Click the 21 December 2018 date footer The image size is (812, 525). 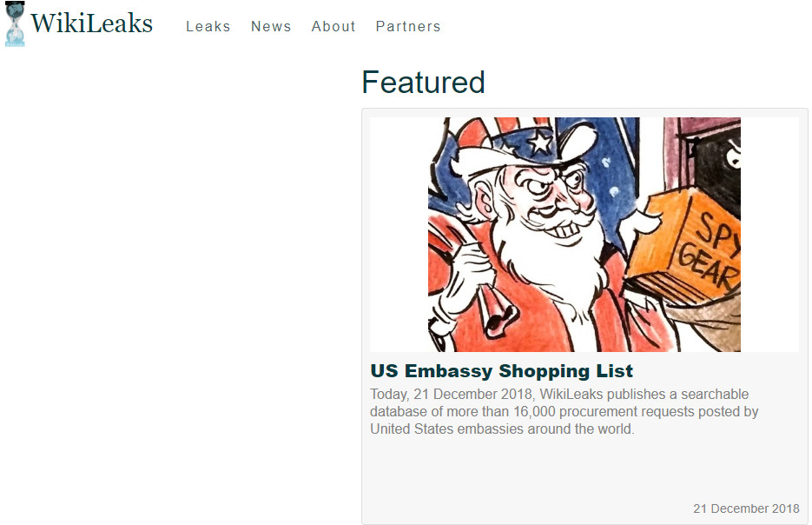[746, 508]
